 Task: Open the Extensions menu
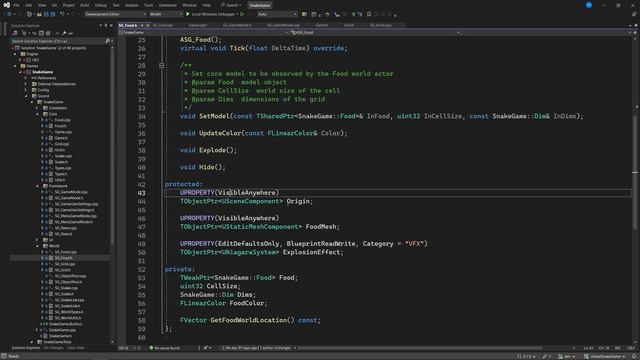click(168, 5)
